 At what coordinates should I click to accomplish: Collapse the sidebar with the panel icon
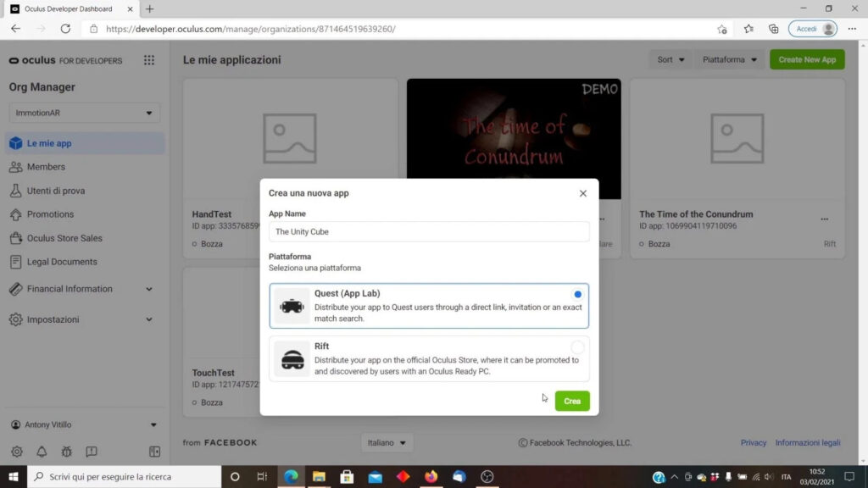pos(154,452)
